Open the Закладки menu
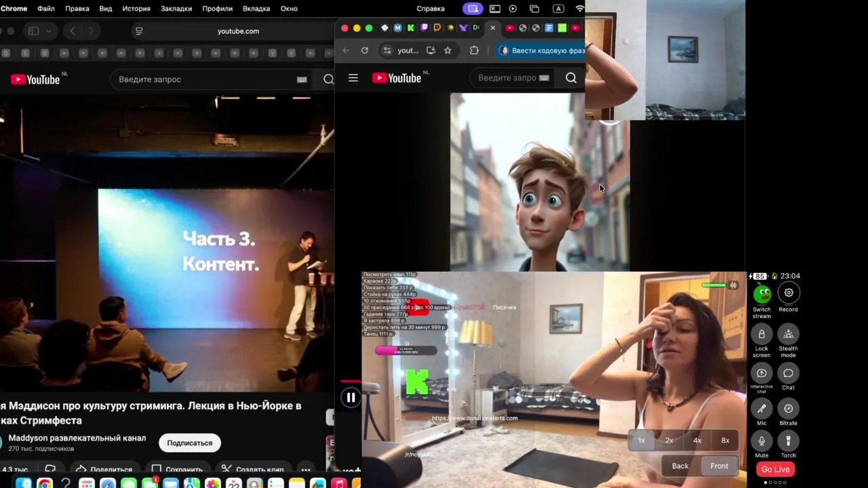The width and height of the screenshot is (868, 488). [176, 8]
